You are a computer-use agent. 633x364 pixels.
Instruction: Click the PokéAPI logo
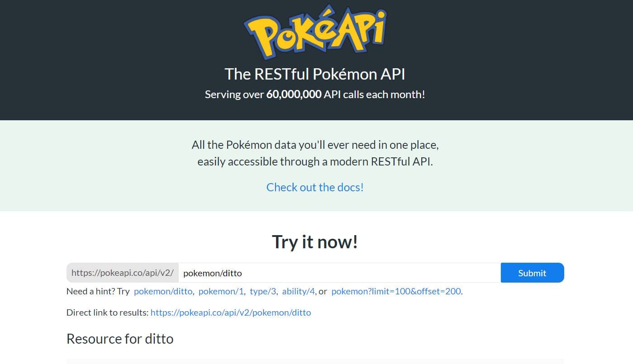coord(315,31)
